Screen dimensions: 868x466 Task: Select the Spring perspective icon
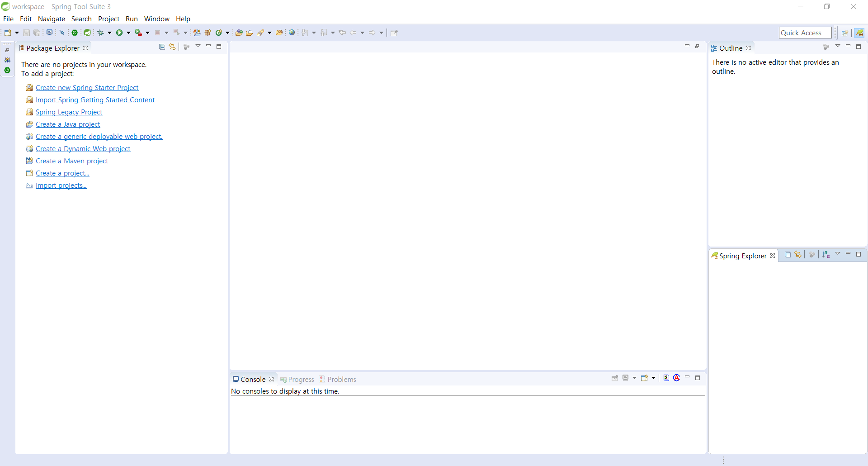[859, 33]
